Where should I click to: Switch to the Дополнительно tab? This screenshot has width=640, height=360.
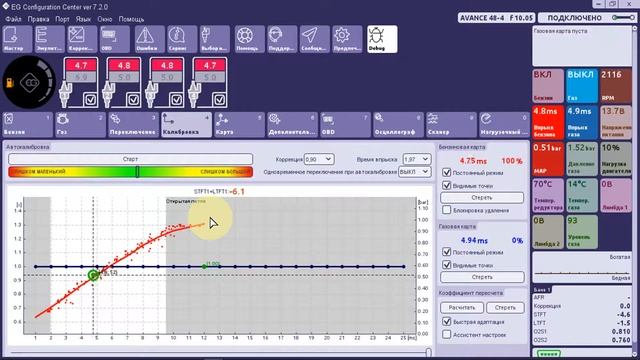[x=293, y=124]
